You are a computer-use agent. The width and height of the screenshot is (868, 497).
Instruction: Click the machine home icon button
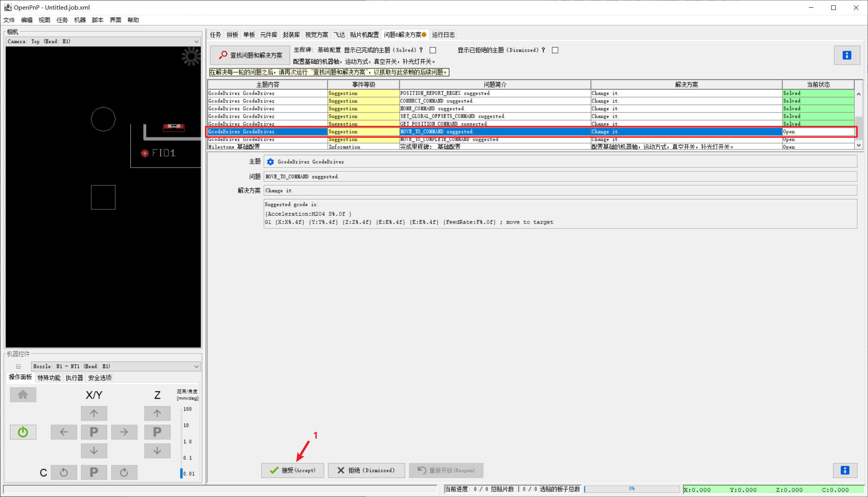(x=23, y=394)
